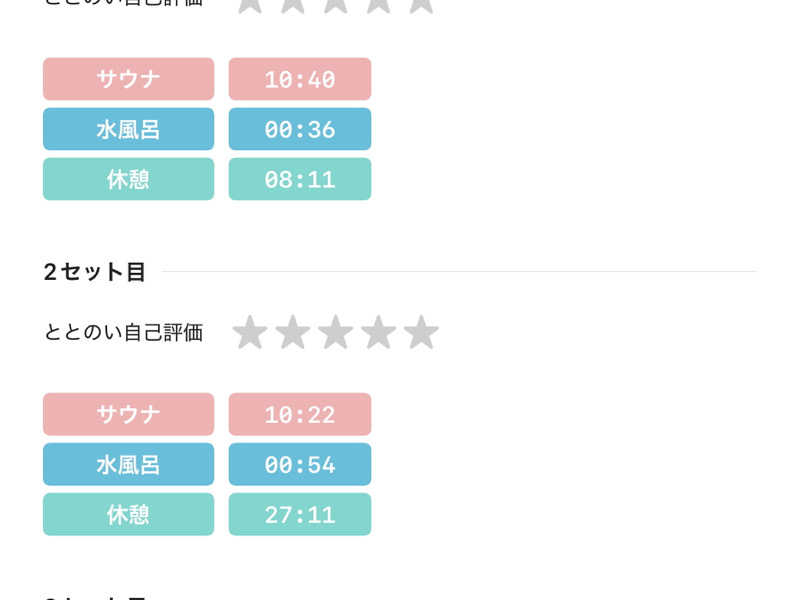Select the 水風呂 label beside 00:36
The height and width of the screenshot is (600, 800).
coord(128,129)
